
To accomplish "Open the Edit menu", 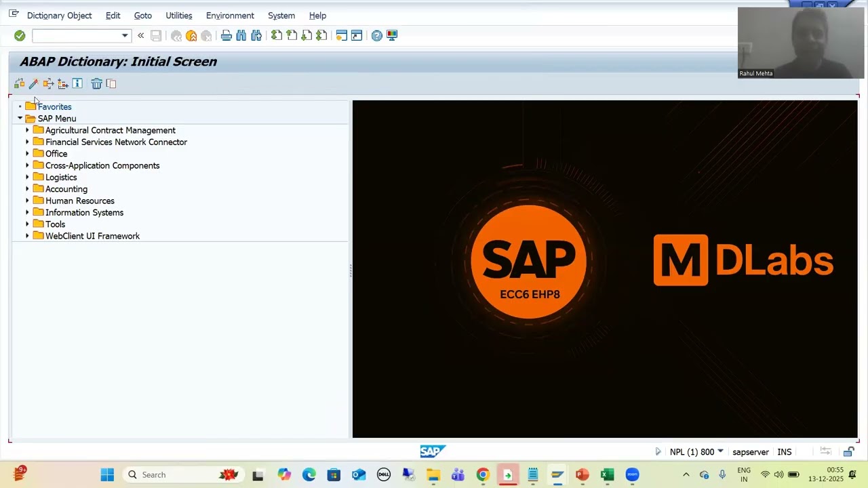I will point(113,16).
